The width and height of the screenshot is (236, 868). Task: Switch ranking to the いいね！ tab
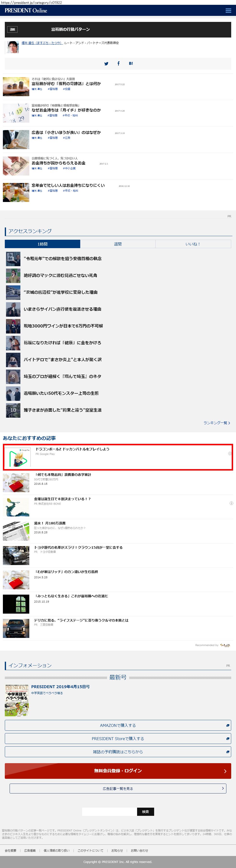point(193,244)
